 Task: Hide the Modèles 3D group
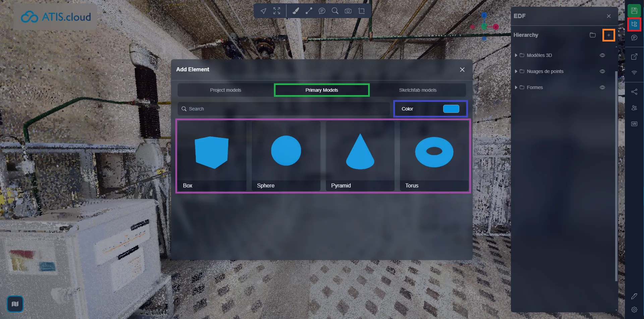coord(602,55)
